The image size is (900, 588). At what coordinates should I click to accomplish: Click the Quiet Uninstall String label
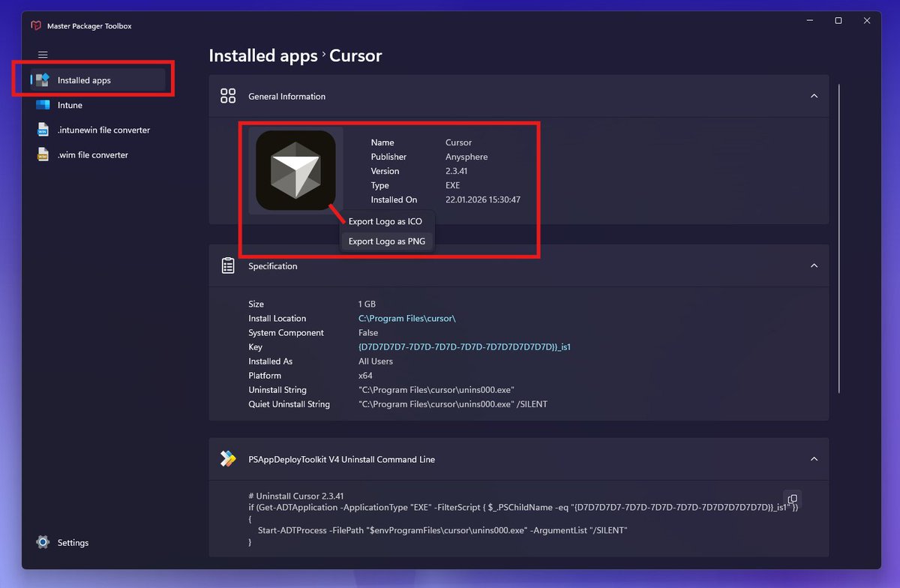coord(289,404)
